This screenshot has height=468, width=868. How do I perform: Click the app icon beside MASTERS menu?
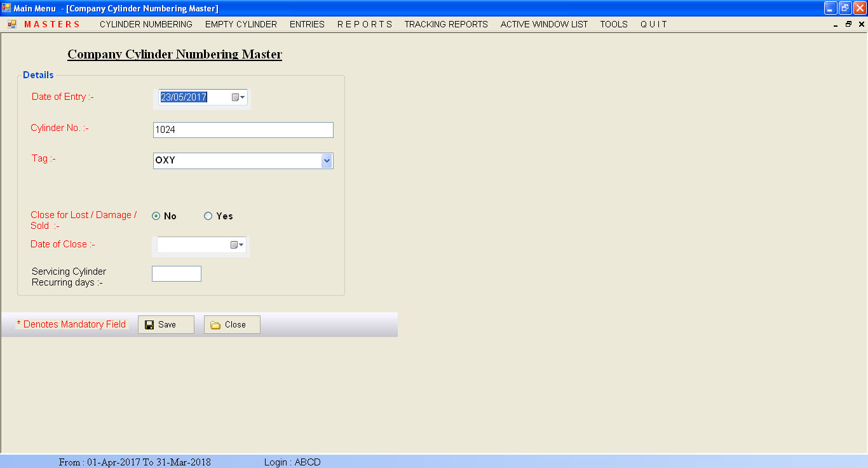coord(12,24)
